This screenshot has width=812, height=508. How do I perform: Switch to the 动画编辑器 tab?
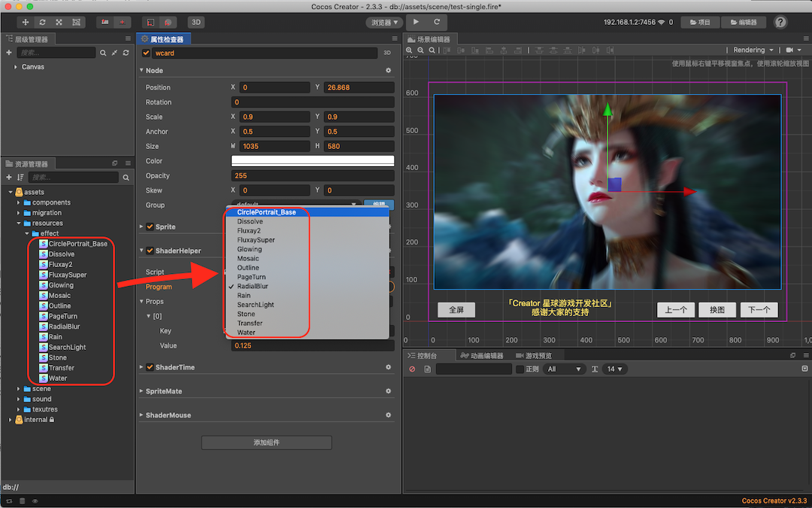482,355
